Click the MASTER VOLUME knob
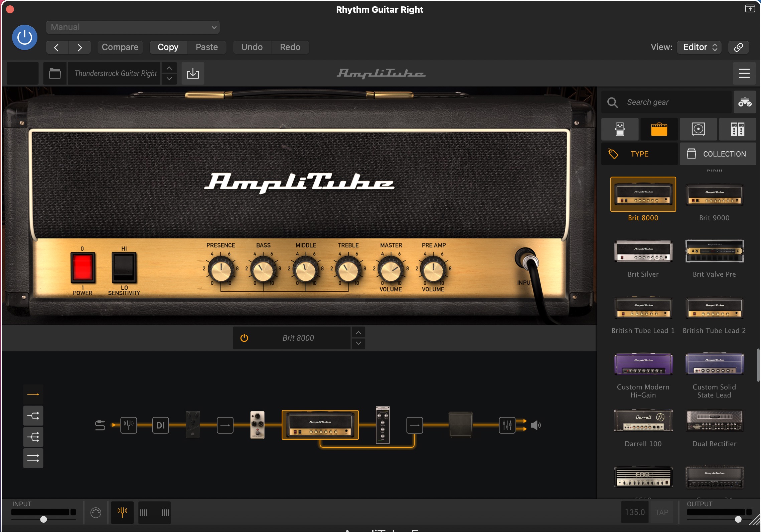The width and height of the screenshot is (761, 532). click(x=391, y=269)
